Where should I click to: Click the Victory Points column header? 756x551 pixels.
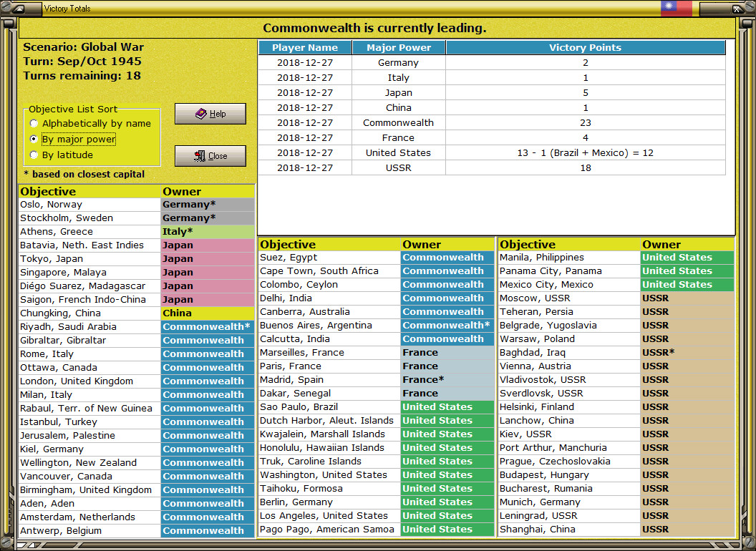(586, 47)
